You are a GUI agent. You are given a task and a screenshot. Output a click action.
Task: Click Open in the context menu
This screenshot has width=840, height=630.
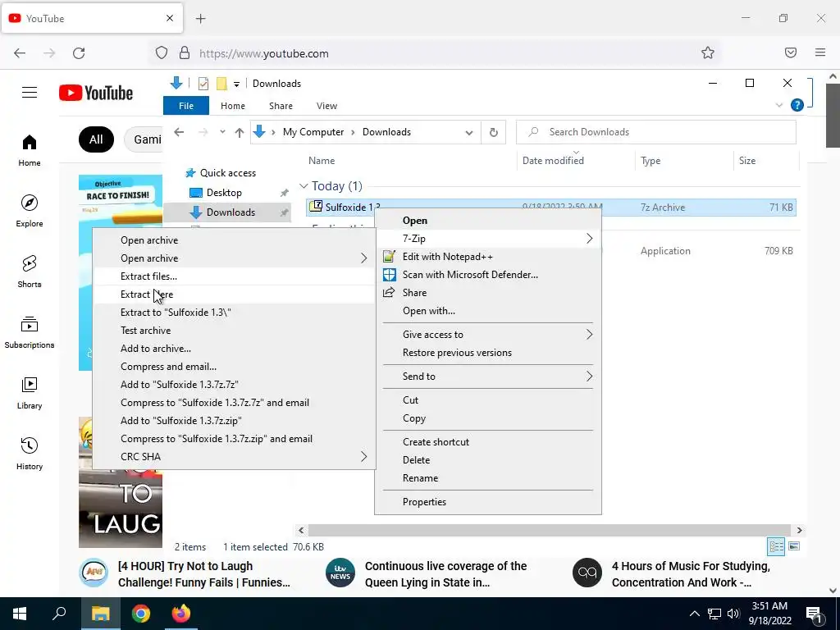click(x=488, y=220)
